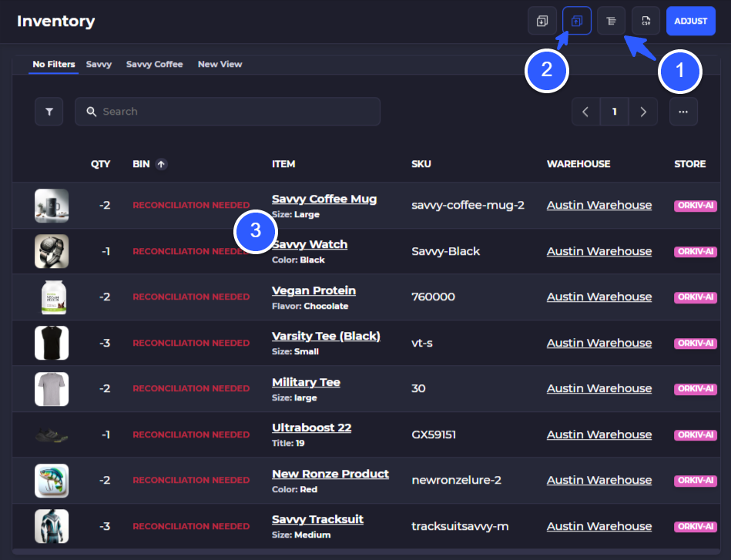Open the Varsity Tee (Black) link

pos(326,336)
